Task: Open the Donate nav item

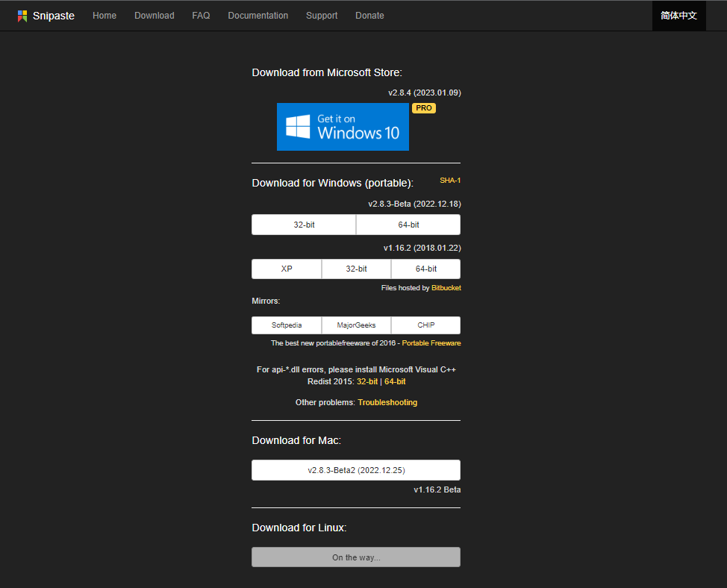Action: [x=369, y=16]
